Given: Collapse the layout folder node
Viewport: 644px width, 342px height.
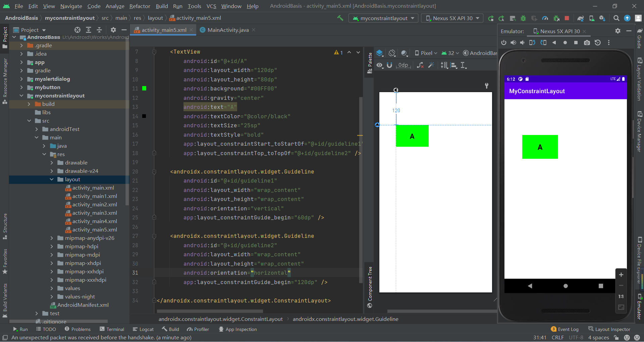Looking at the screenshot, I should [52, 180].
